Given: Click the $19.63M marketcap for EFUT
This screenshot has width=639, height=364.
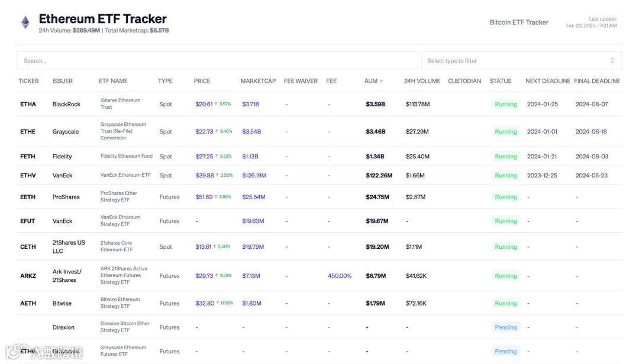Looking at the screenshot, I should click(253, 221).
